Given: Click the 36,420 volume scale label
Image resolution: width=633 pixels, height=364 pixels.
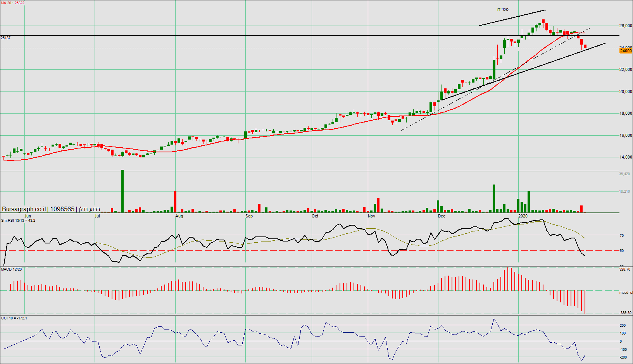Looking at the screenshot, I should [x=624, y=174].
